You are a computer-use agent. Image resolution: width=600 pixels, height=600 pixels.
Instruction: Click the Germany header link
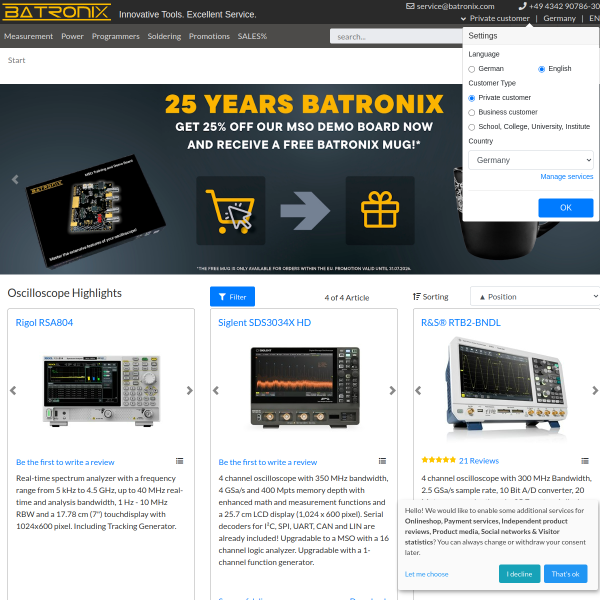tap(559, 18)
